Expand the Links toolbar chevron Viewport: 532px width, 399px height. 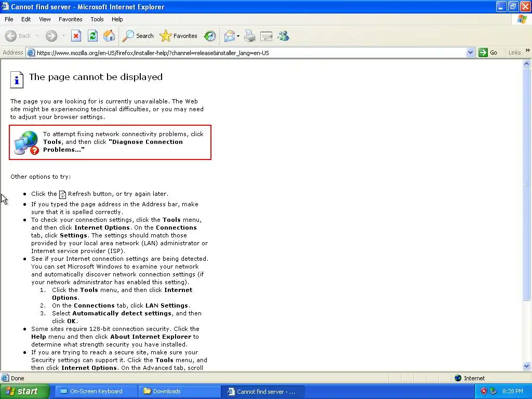click(x=528, y=50)
